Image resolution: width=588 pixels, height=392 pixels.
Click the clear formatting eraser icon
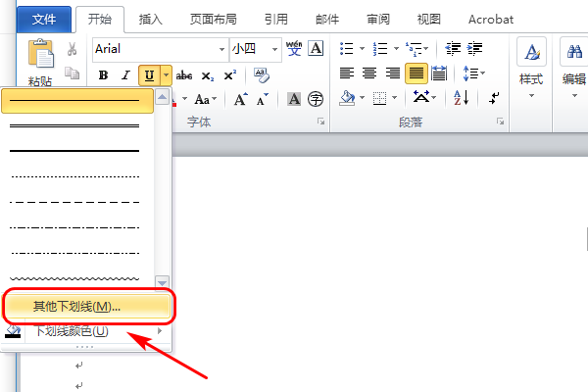[262, 75]
